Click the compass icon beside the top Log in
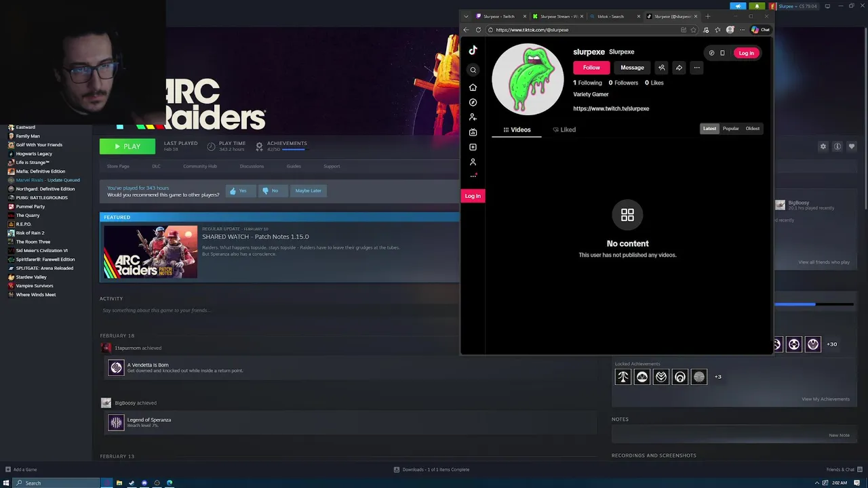This screenshot has height=488, width=868. 711,53
